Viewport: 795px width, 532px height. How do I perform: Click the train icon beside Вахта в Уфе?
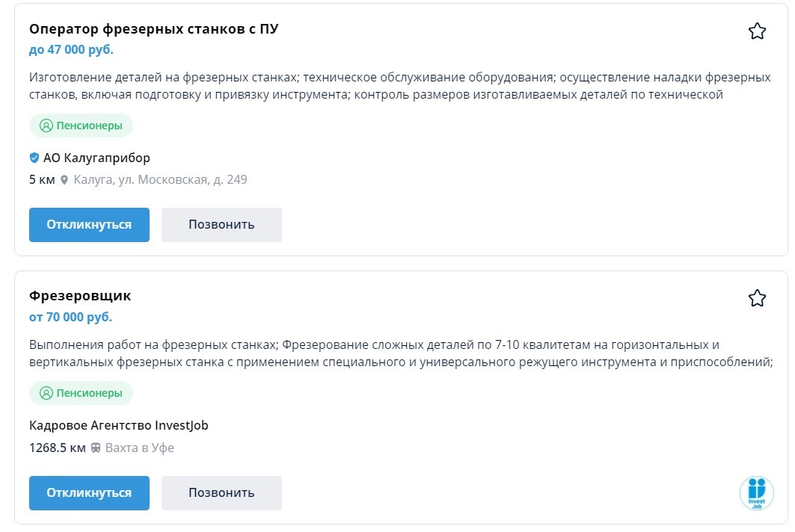click(96, 448)
